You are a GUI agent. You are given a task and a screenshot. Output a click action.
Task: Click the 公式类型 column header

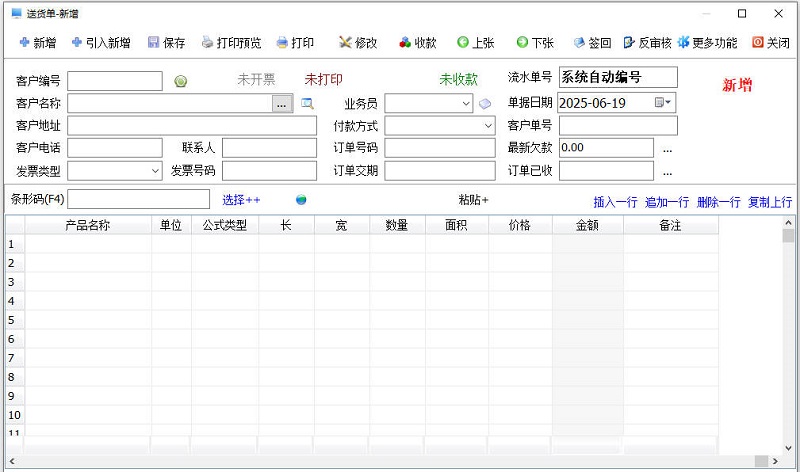pos(225,225)
